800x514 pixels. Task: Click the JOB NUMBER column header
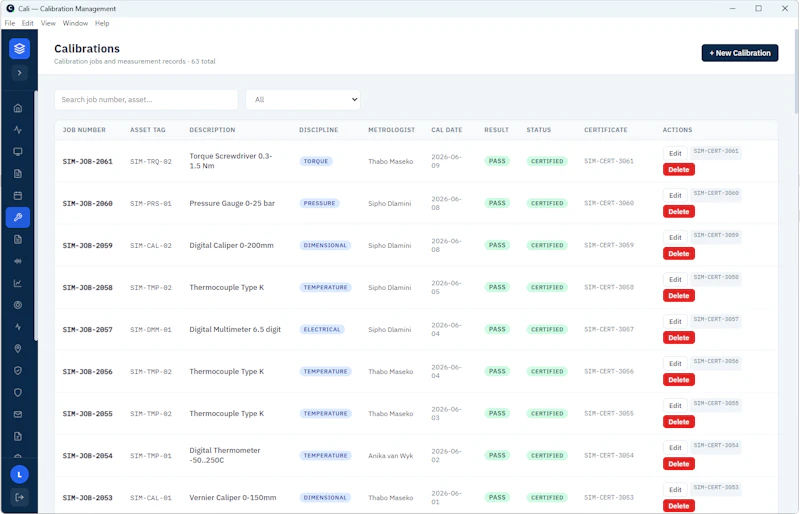click(84, 130)
